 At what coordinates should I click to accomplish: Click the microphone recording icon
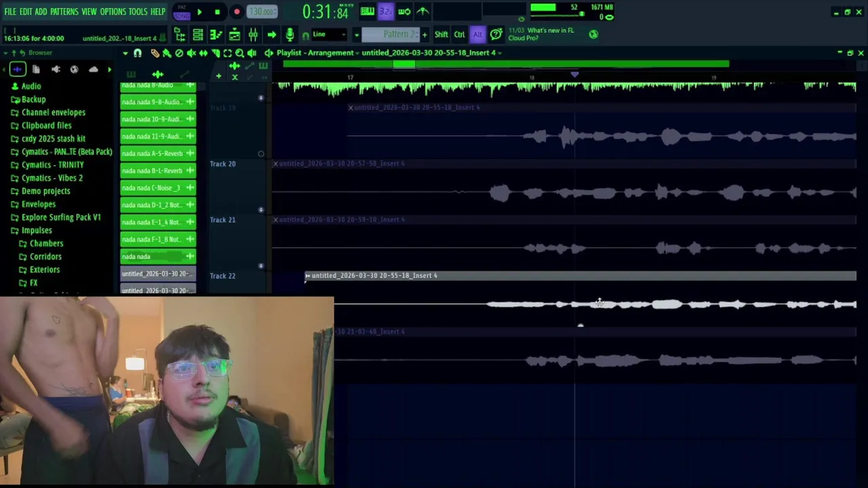point(290,35)
